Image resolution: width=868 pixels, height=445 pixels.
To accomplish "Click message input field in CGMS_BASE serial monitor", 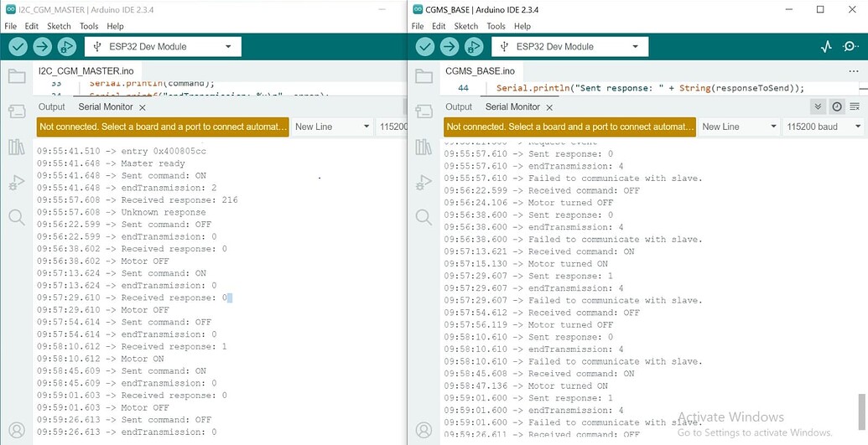I will [569, 127].
